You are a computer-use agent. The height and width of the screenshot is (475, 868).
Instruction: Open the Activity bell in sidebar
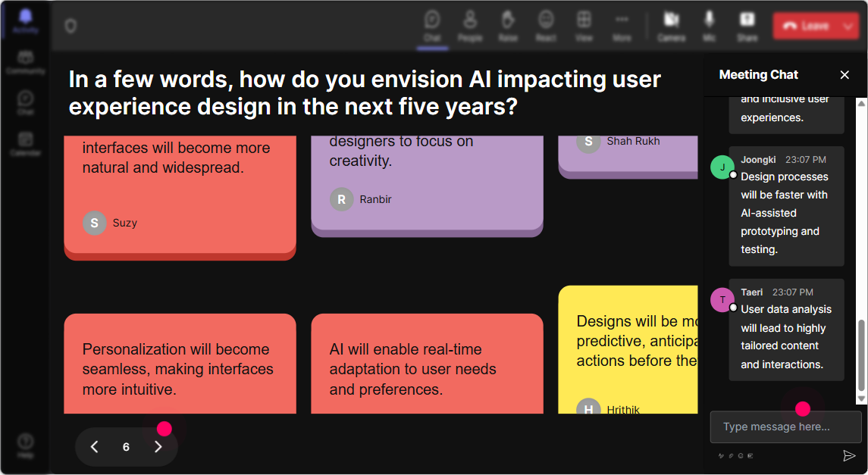[x=26, y=21]
